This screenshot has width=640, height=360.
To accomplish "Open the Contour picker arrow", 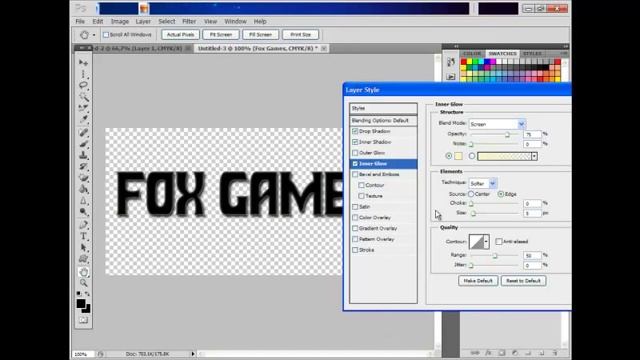I will point(486,242).
